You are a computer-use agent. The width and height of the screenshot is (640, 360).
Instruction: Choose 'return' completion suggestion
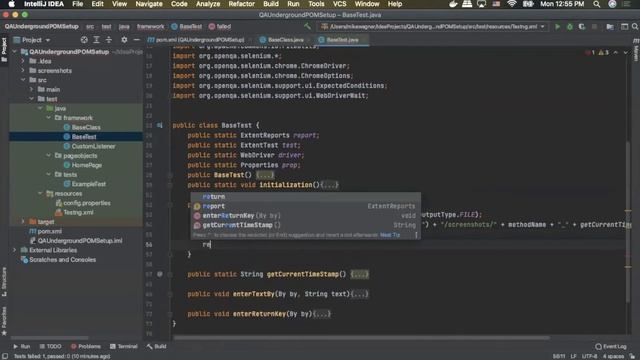(306, 197)
